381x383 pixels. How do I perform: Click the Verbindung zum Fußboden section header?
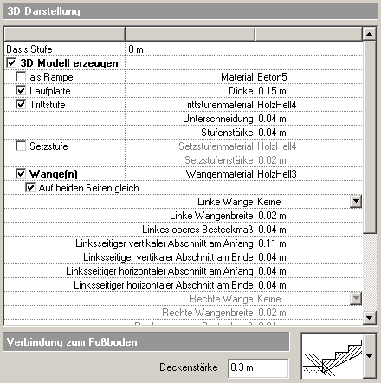click(146, 342)
